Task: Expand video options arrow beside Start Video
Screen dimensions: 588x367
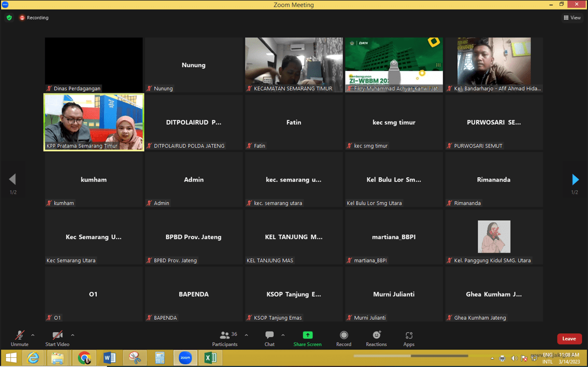Action: 73,335
